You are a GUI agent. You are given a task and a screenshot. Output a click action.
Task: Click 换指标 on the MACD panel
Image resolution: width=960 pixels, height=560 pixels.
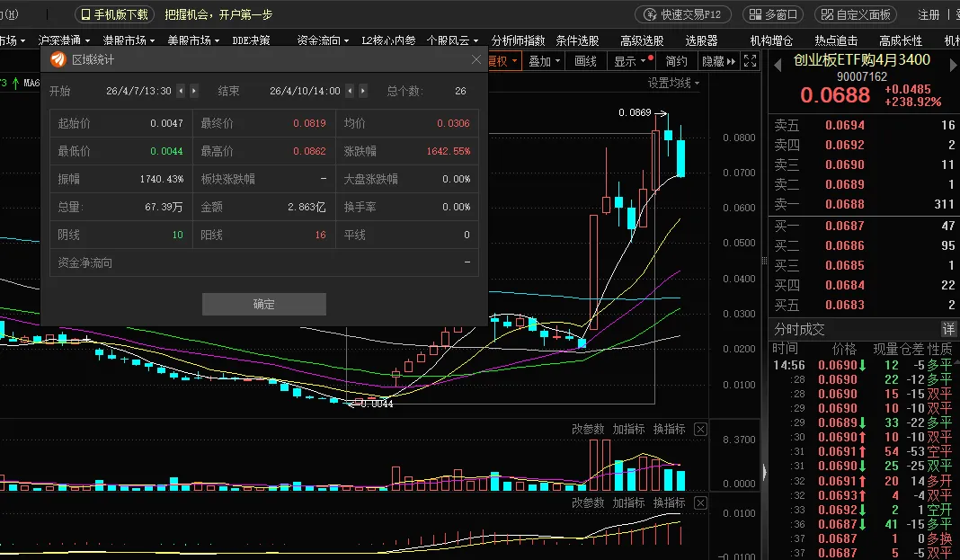point(669,502)
